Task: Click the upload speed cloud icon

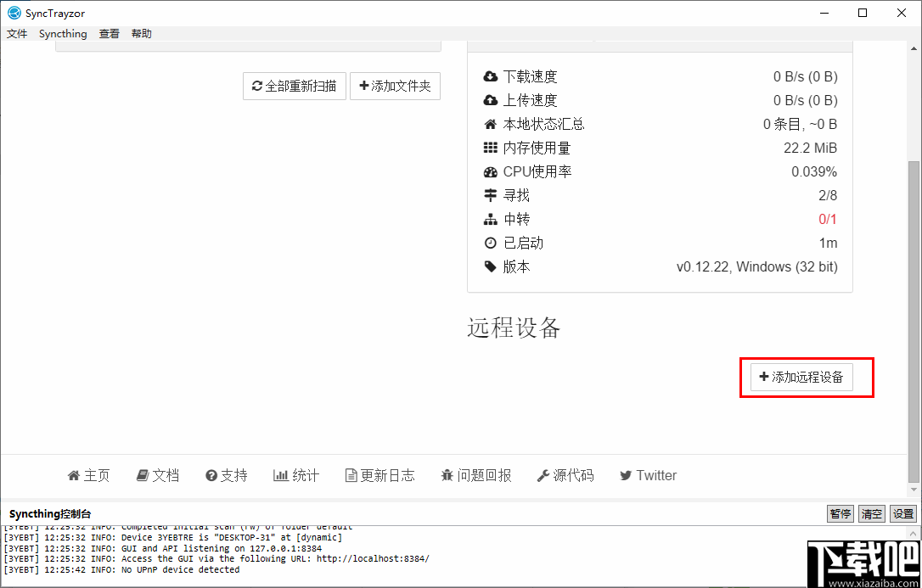Action: click(x=491, y=99)
